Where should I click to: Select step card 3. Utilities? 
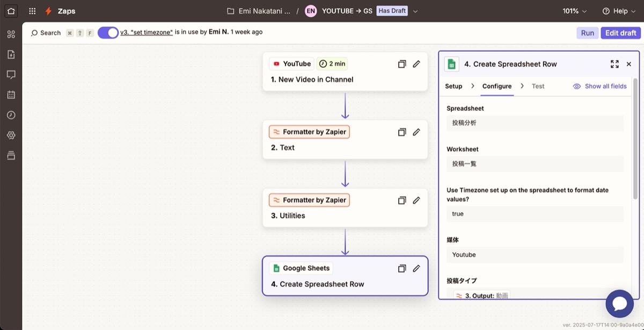(345, 208)
